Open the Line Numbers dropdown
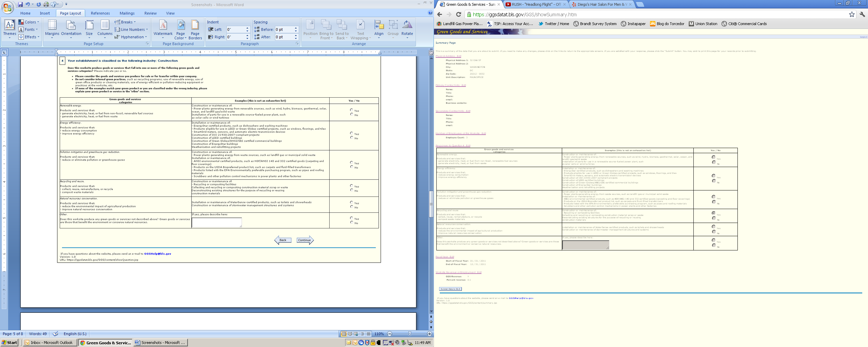The height and width of the screenshot is (347, 868). 131,29
